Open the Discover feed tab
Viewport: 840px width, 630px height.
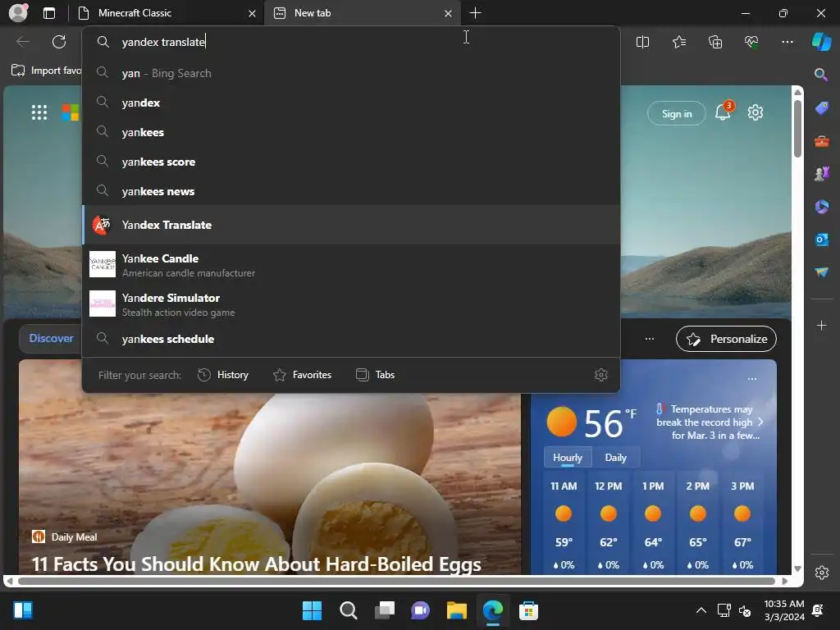tap(51, 338)
